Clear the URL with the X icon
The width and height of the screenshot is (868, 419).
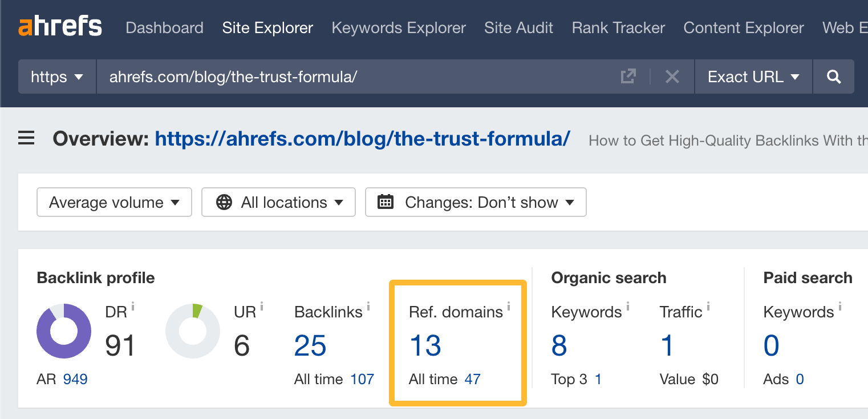click(672, 76)
